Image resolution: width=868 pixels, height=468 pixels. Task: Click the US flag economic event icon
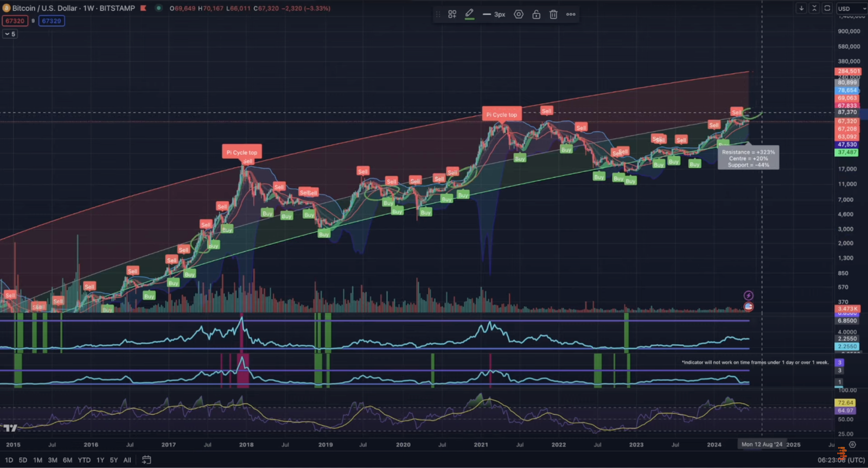point(748,306)
